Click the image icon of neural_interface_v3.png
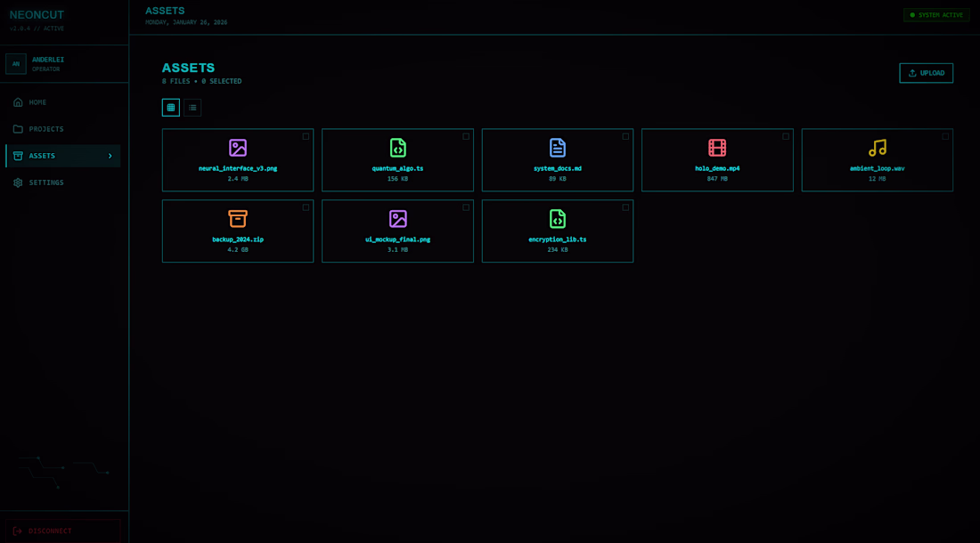Viewport: 980px width, 543px height. click(x=238, y=148)
